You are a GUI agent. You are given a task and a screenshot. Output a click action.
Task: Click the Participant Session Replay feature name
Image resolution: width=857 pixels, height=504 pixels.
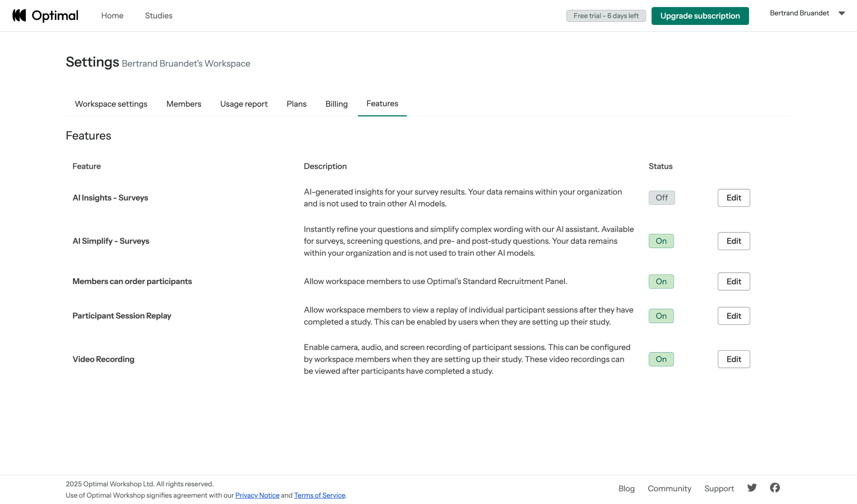tap(122, 316)
